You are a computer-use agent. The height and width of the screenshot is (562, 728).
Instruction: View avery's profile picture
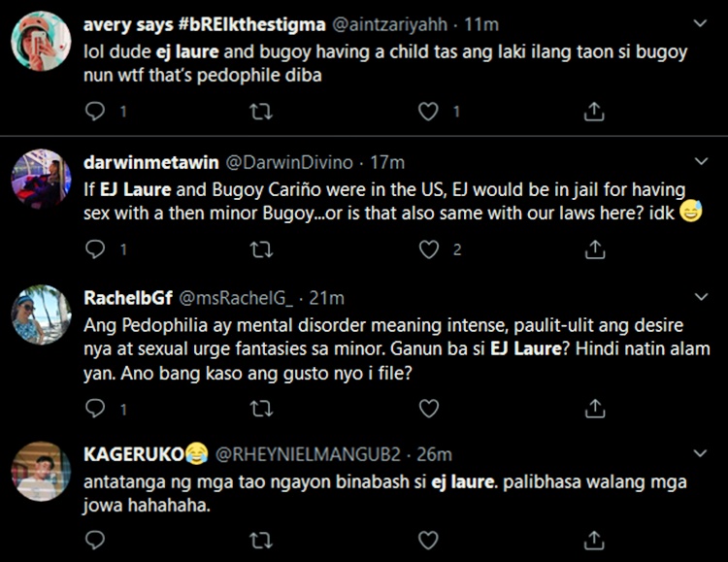tap(41, 42)
